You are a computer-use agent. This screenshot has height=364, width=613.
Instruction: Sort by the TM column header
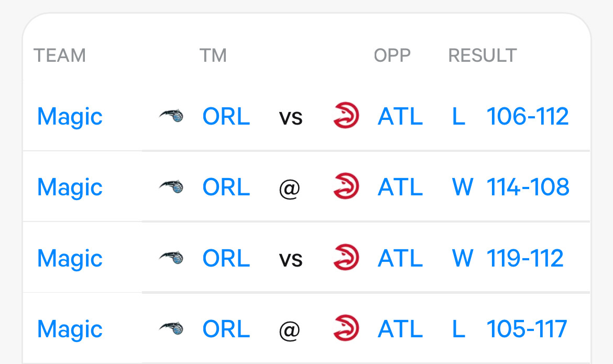213,56
